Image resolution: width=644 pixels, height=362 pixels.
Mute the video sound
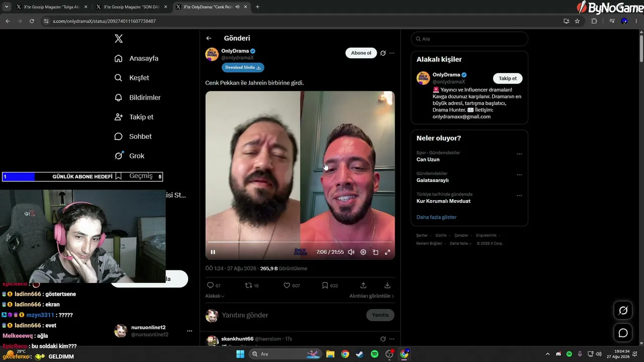(x=351, y=252)
